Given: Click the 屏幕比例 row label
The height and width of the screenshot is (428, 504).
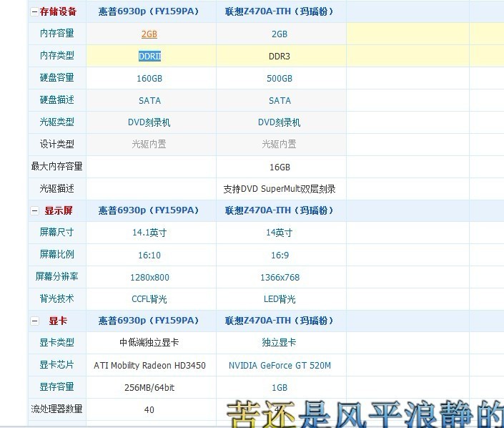Looking at the screenshot, I should coord(57,254).
